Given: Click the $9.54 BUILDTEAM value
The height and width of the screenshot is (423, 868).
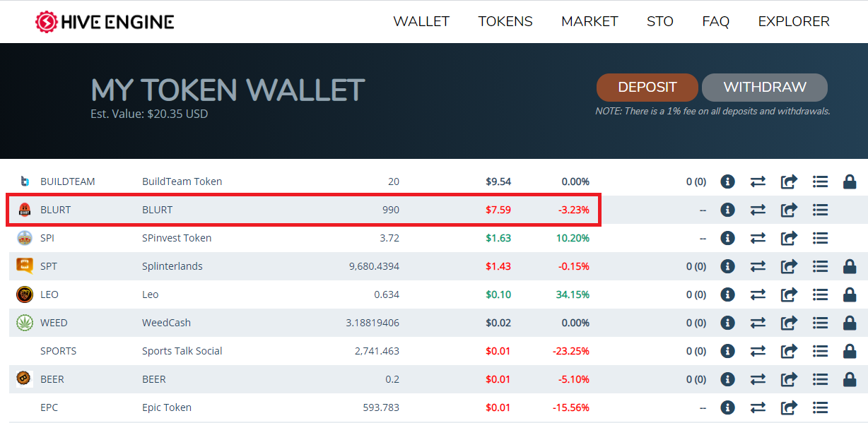Looking at the screenshot, I should 498,181.
